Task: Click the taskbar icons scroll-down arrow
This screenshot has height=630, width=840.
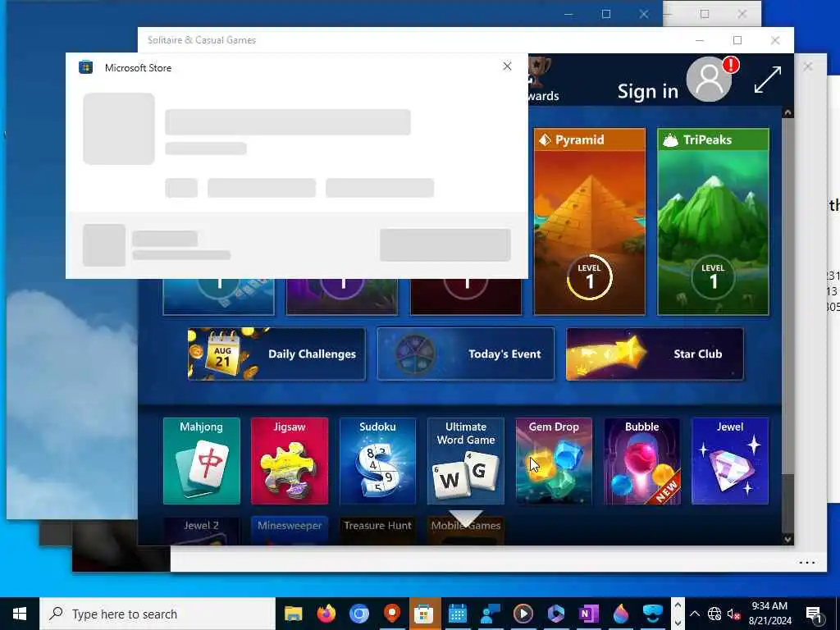Action: pos(677,623)
